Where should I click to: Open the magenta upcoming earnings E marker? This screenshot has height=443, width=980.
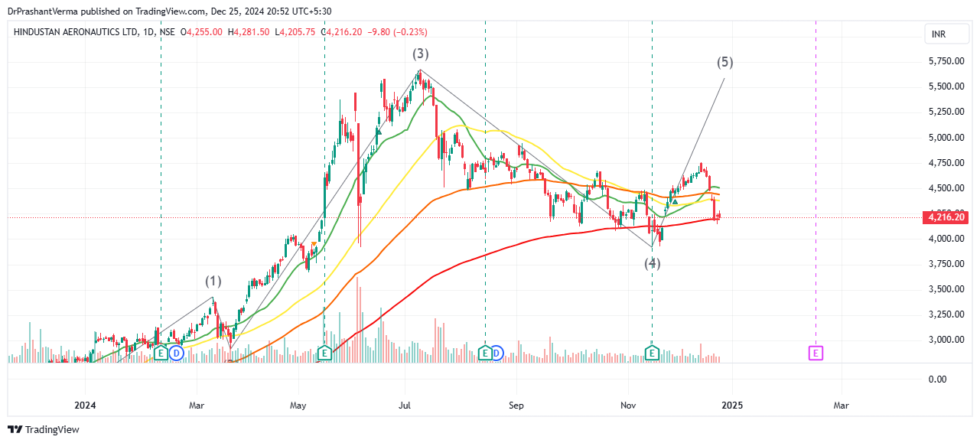(x=816, y=353)
